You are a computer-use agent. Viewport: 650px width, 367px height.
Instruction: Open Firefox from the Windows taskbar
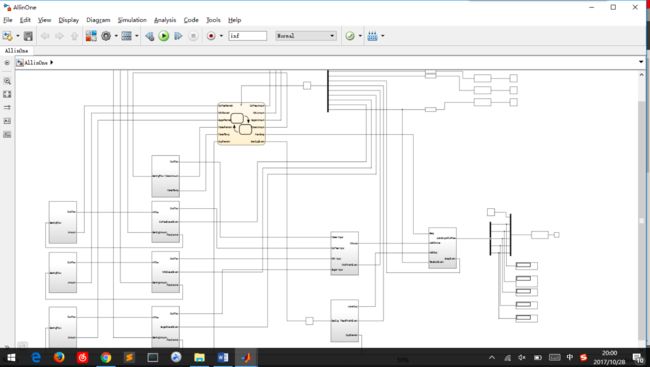(x=59, y=357)
